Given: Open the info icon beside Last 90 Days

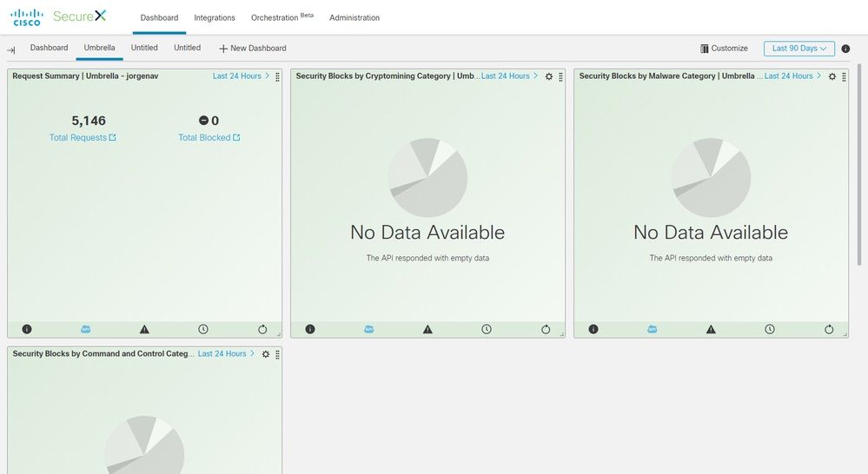Looking at the screenshot, I should pyautogui.click(x=845, y=49).
